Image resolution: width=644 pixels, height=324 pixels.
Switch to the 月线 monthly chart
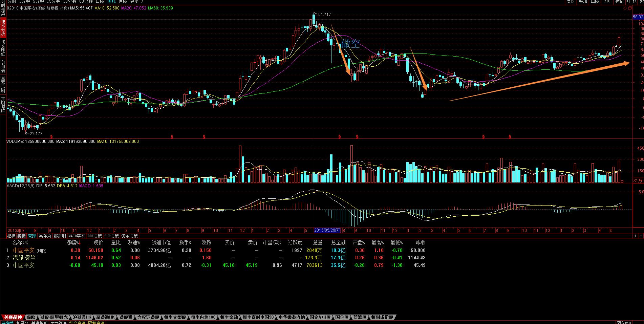(x=123, y=2)
